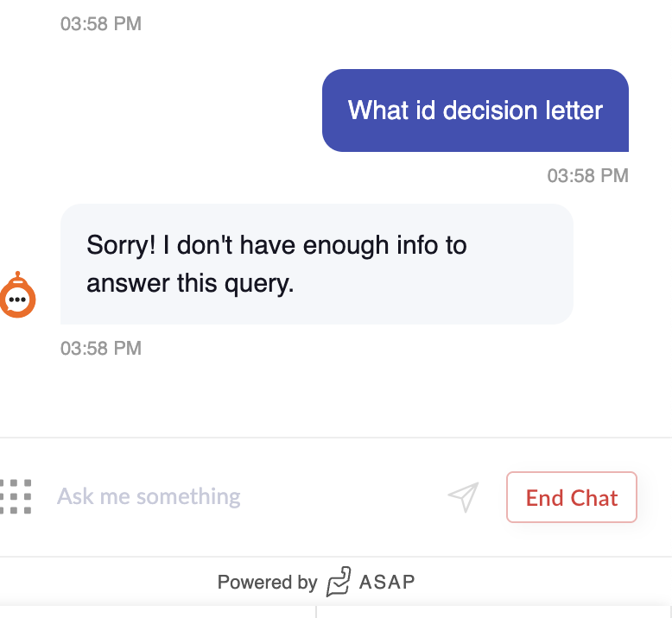
Task: Select the blue user message bubble
Action: [475, 110]
